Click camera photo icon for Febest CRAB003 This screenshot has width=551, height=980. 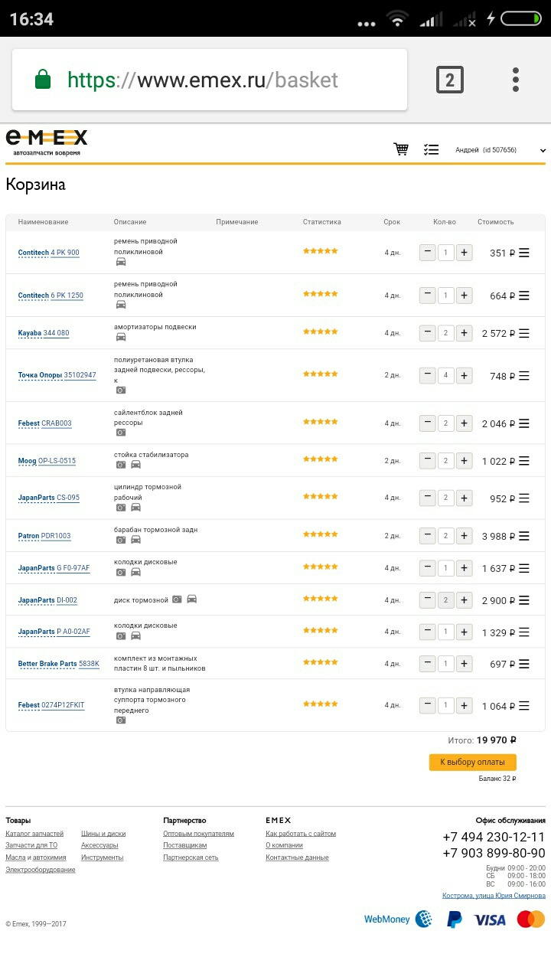(x=121, y=433)
